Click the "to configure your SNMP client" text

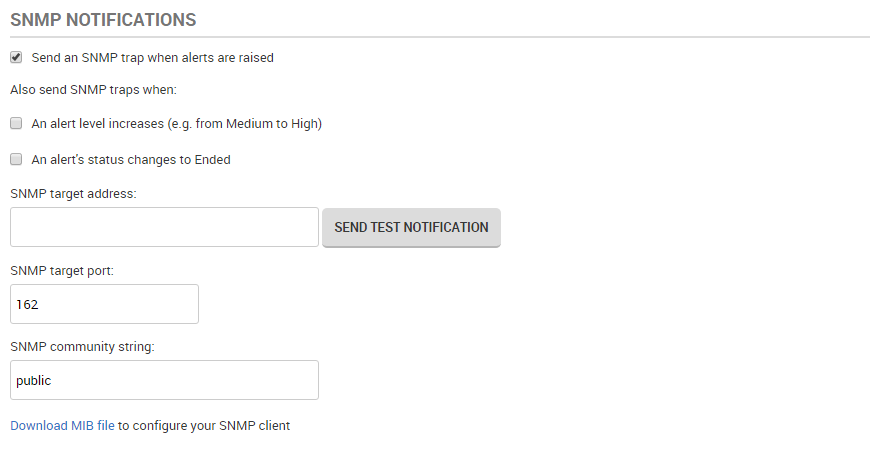pyautogui.click(x=204, y=425)
